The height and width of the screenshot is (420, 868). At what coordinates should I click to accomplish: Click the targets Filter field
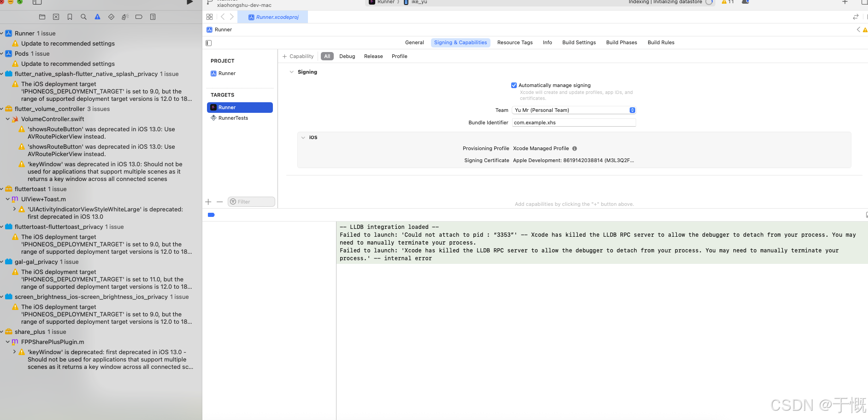(x=251, y=202)
